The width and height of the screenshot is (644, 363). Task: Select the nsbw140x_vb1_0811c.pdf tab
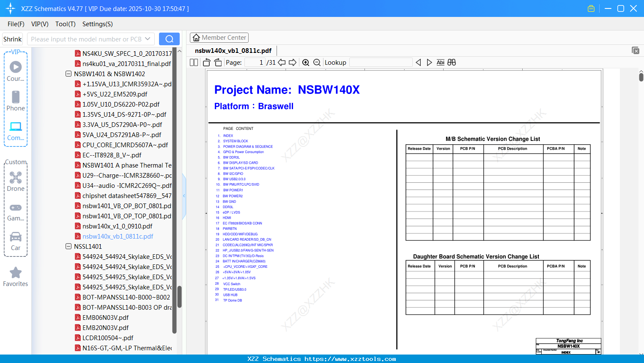point(233,51)
